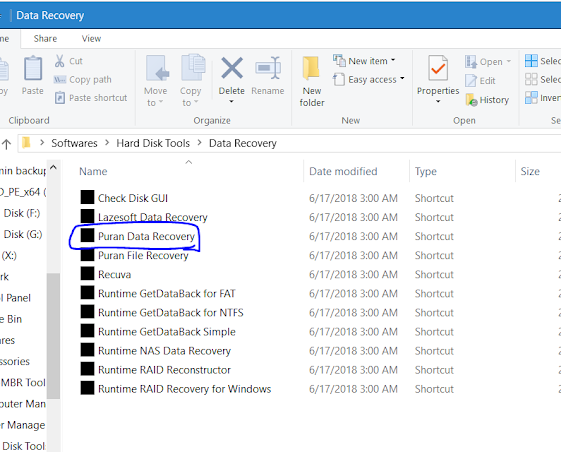Open the Easy access dropdown

369,79
